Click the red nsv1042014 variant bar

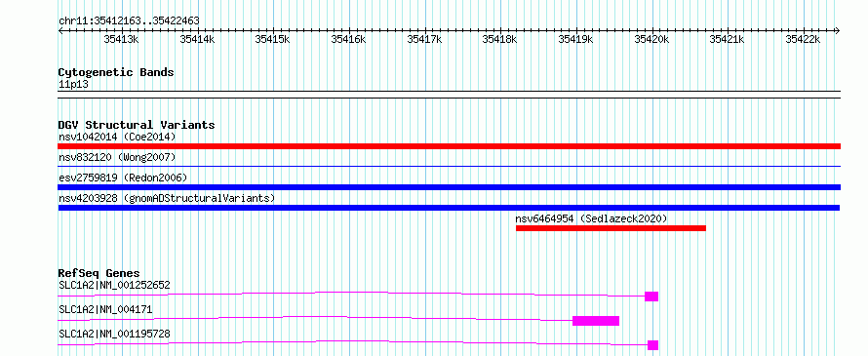(449, 146)
